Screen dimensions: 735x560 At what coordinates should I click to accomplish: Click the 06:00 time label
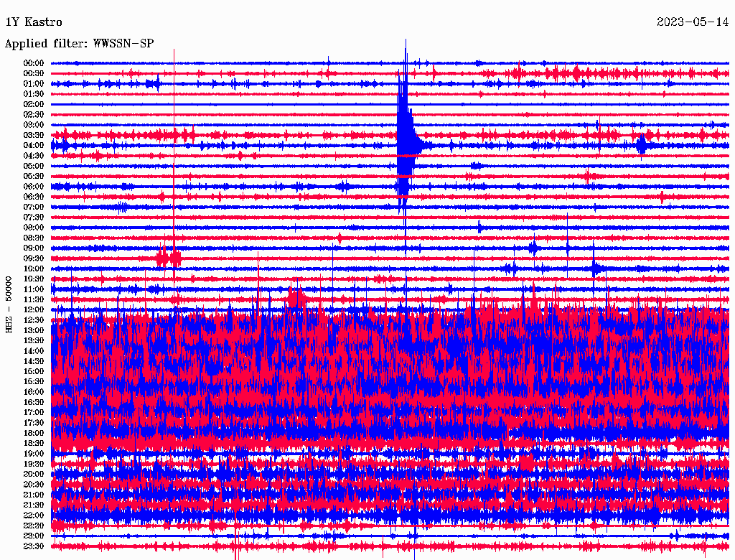[34, 187]
